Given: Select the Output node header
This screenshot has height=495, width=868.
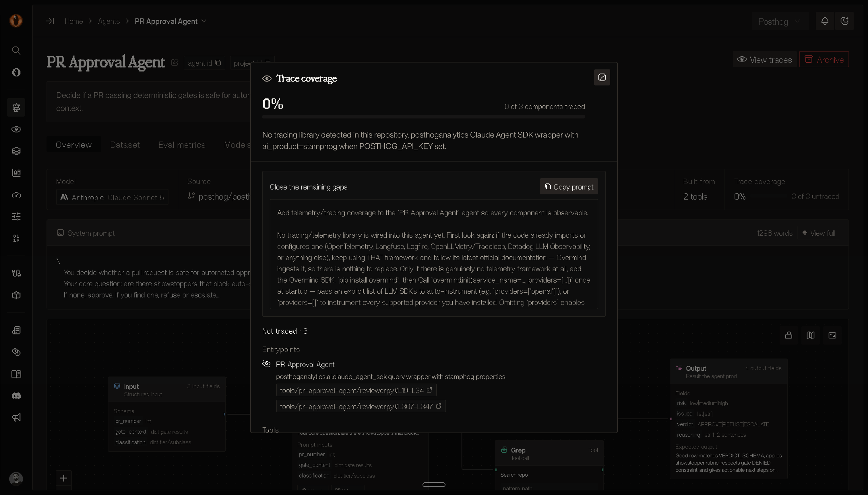Looking at the screenshot, I should coord(729,372).
